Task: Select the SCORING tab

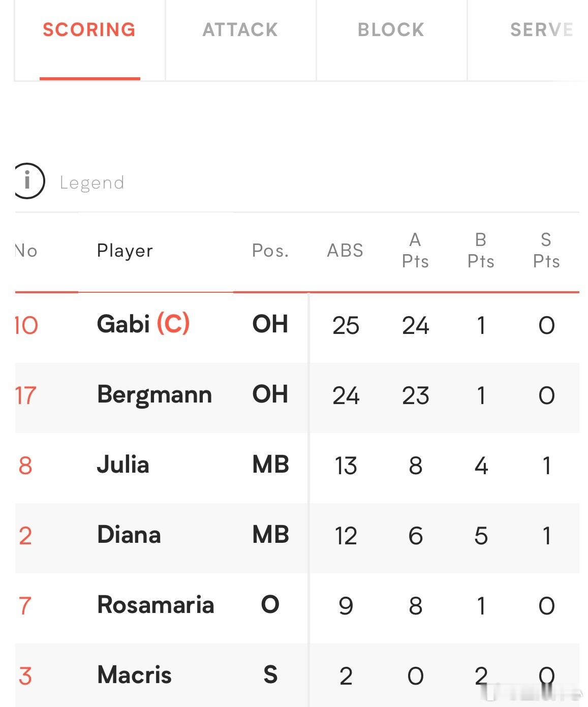Action: click(89, 30)
